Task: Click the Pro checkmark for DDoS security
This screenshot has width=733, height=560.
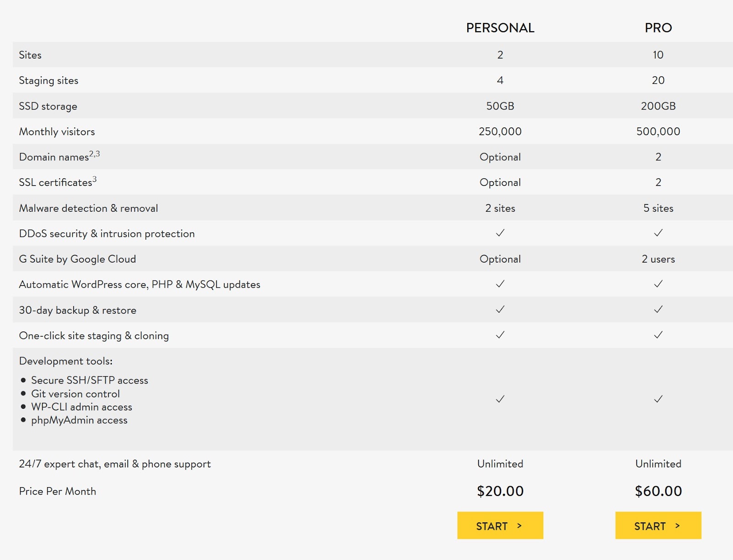Action: tap(658, 233)
